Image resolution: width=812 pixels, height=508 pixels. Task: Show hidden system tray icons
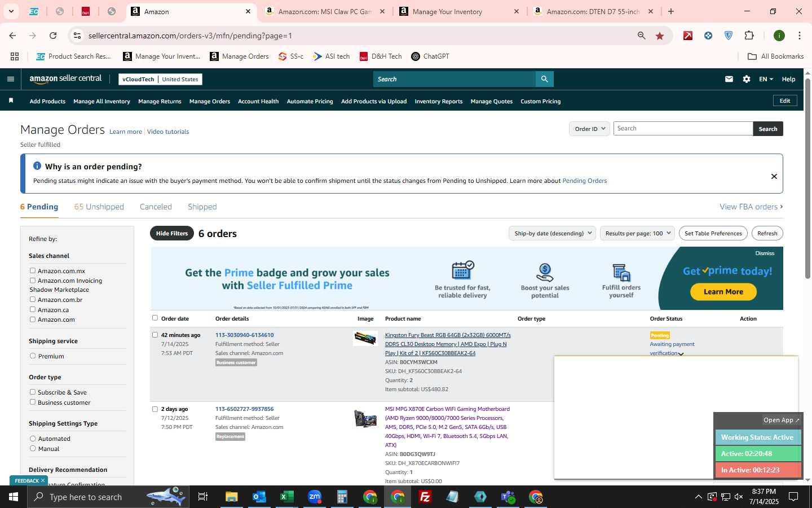coord(698,497)
